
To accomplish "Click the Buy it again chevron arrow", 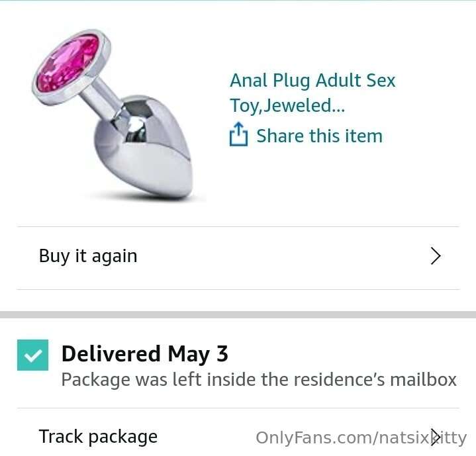I will pos(436,256).
